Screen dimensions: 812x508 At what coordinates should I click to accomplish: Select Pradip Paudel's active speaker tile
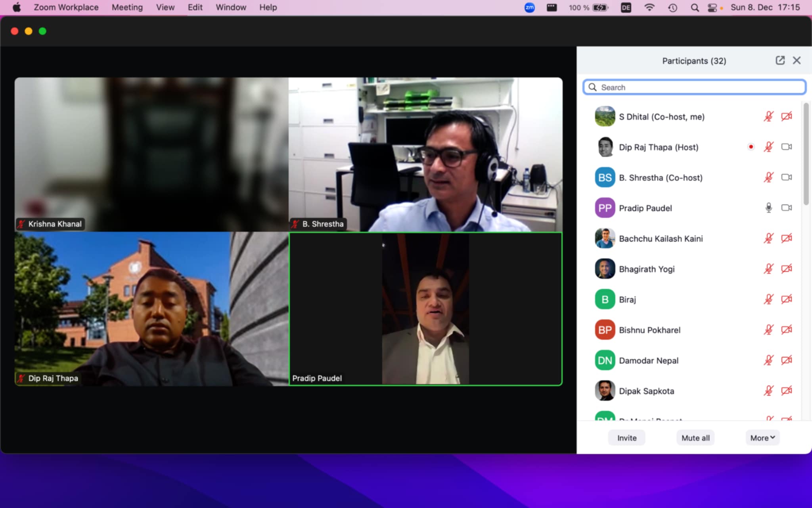[x=425, y=309]
